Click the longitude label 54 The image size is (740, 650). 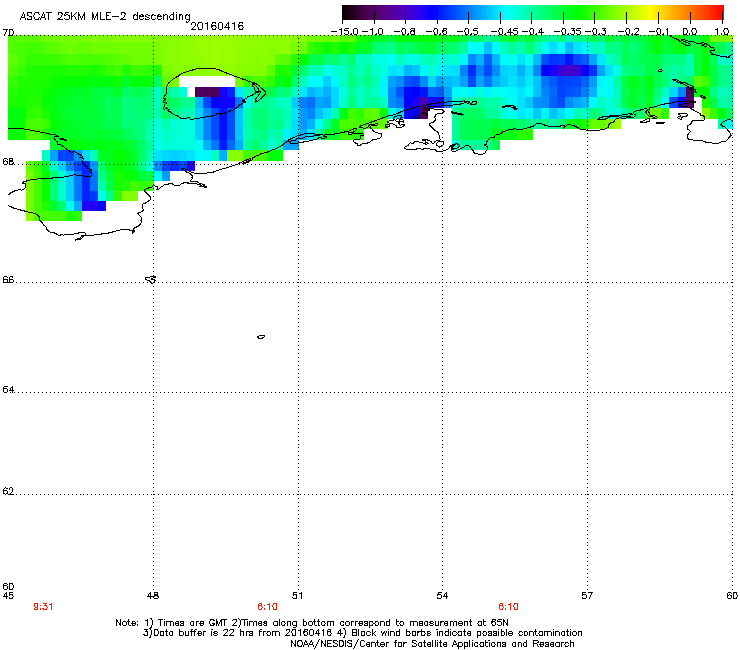(x=442, y=596)
